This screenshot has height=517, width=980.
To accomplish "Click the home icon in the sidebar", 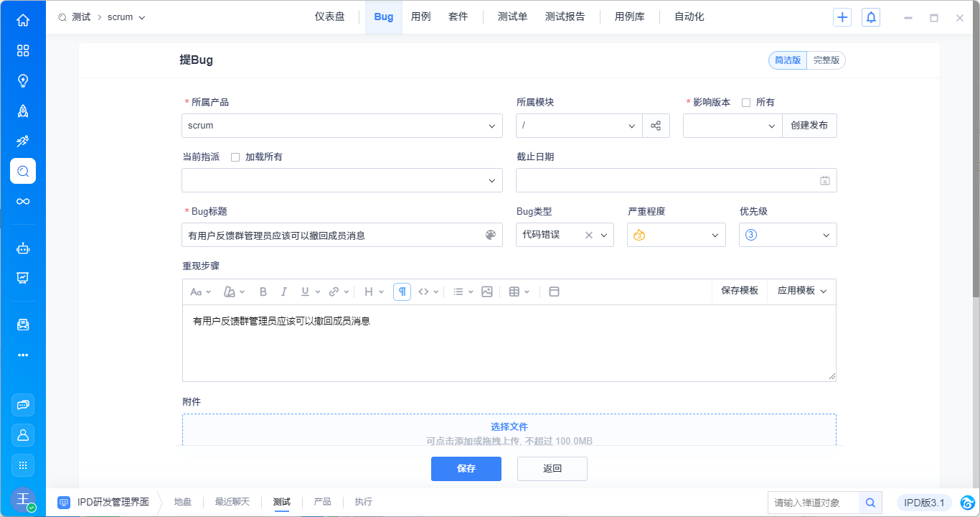I will point(23,20).
